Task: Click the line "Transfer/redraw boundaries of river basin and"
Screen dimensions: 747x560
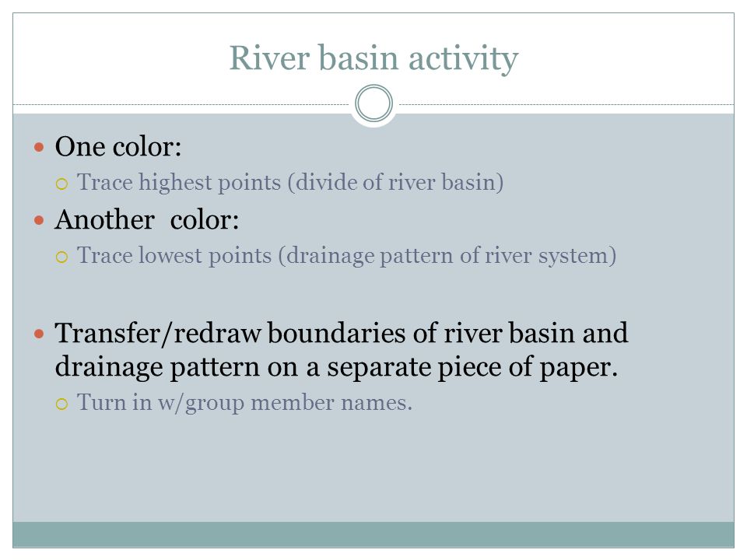Action: pyautogui.click(x=341, y=333)
